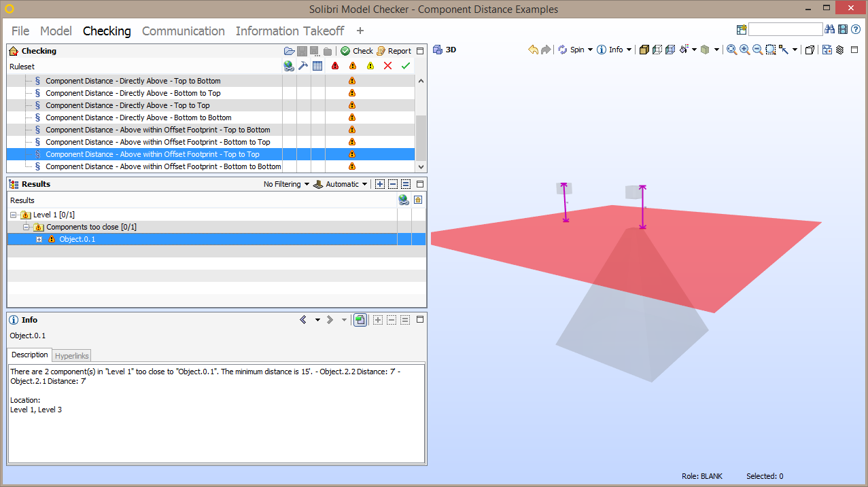
Task: Click the transparent box rendering icon
Action: (x=657, y=50)
